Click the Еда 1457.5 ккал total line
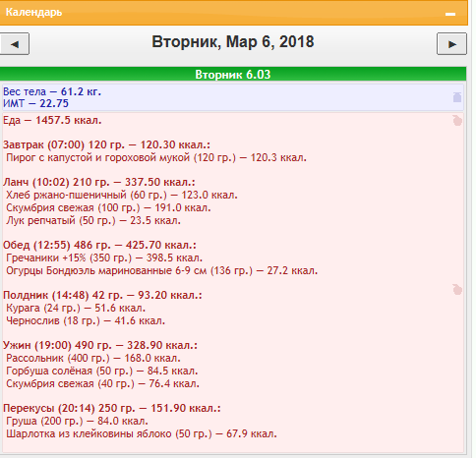Image resolution: width=476 pixels, height=458 pixels. click(52, 121)
